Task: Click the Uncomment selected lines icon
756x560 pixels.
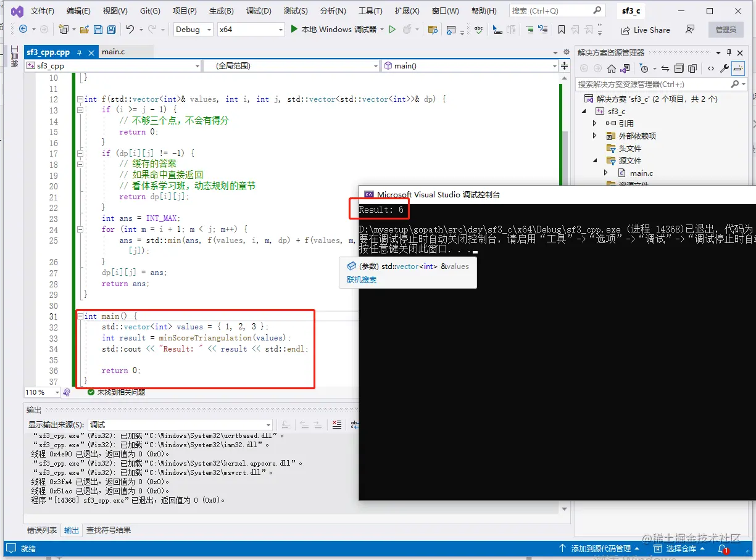Action: 542,30
